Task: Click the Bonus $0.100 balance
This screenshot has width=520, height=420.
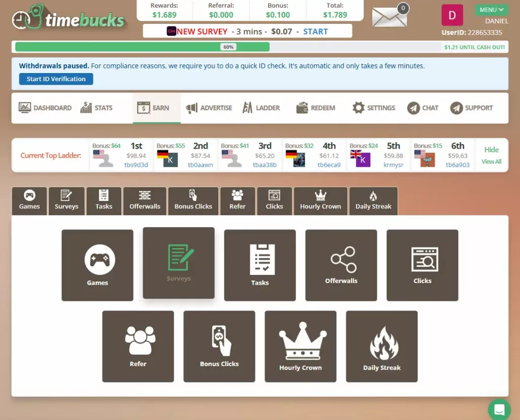Action: (x=278, y=15)
